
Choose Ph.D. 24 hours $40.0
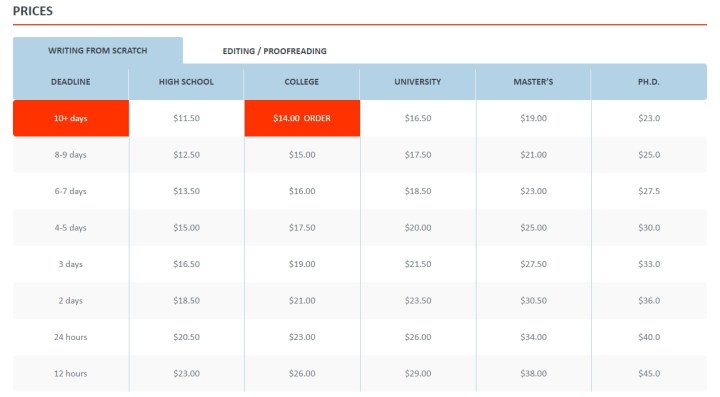pyautogui.click(x=649, y=337)
